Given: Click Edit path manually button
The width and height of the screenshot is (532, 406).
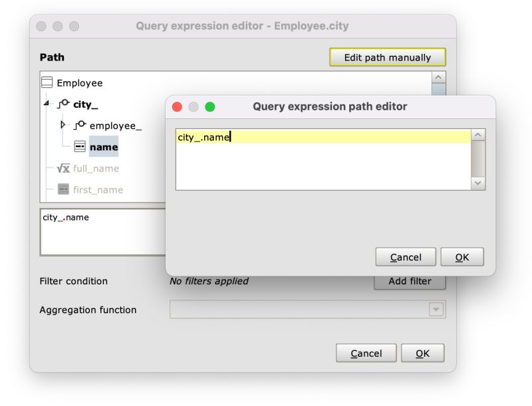Looking at the screenshot, I should click(388, 57).
